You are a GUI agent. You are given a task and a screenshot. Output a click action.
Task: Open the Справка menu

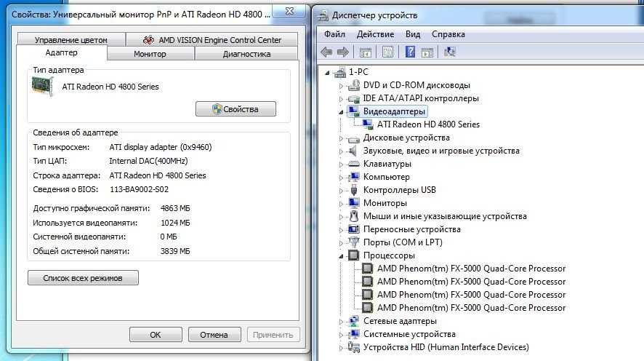point(448,34)
